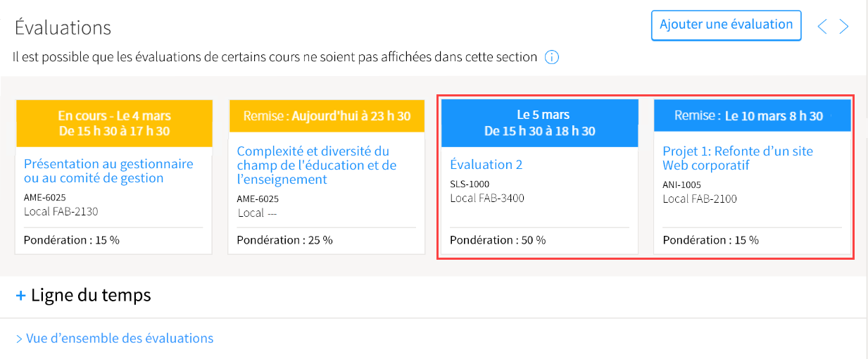Click the Local FAB-2130 room label
The height and width of the screenshot is (359, 868).
(61, 211)
